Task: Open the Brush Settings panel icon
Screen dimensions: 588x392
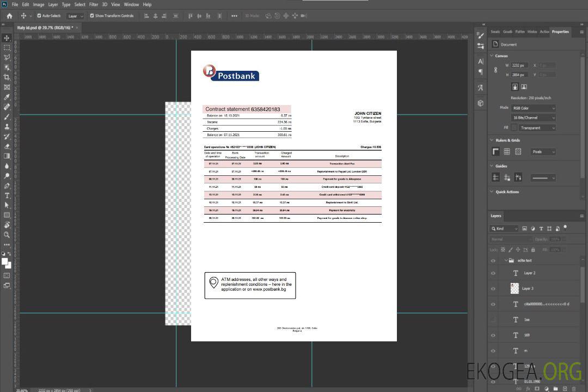Action: pos(481,35)
